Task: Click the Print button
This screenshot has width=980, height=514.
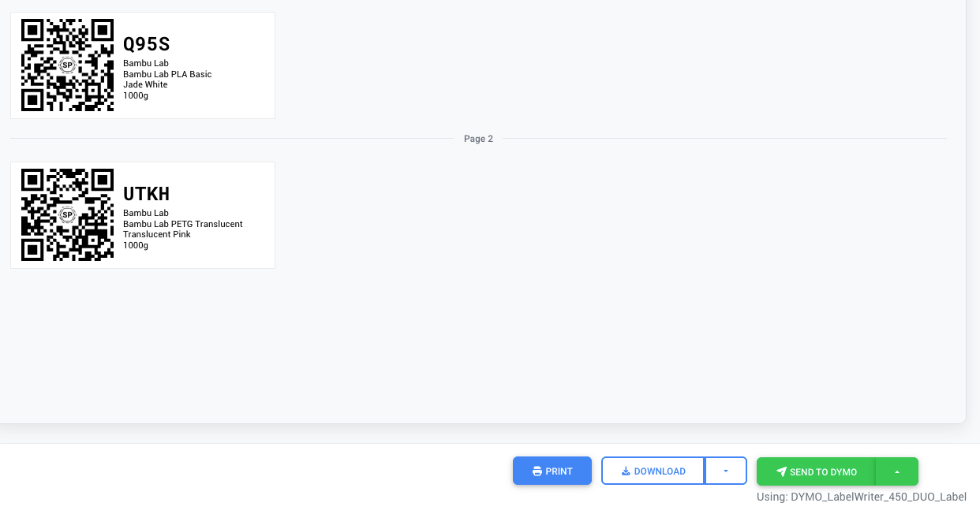Action: pos(552,471)
